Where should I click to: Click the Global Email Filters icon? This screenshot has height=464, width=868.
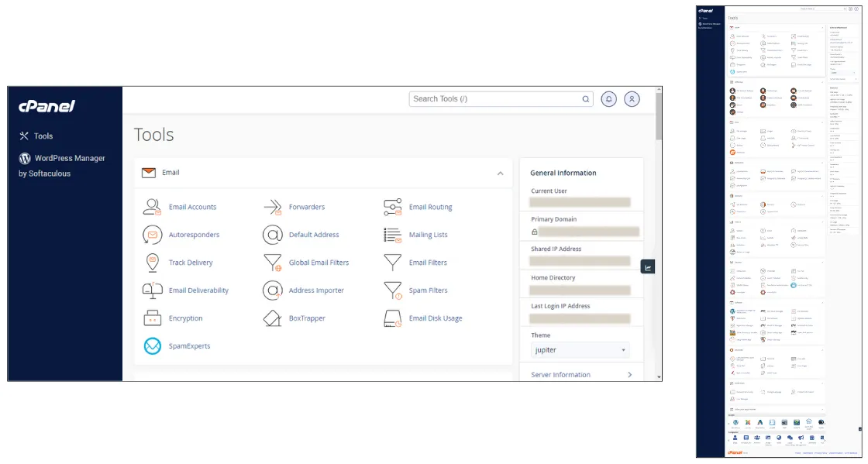click(272, 263)
